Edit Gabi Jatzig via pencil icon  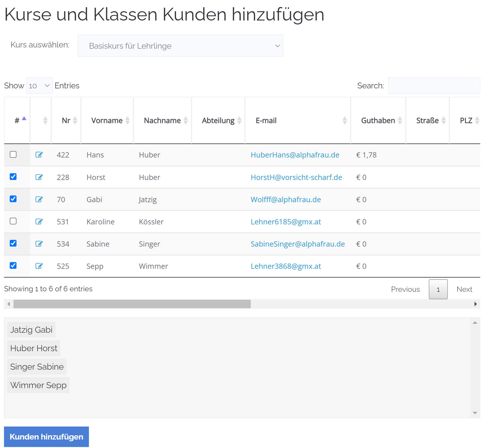click(x=39, y=199)
